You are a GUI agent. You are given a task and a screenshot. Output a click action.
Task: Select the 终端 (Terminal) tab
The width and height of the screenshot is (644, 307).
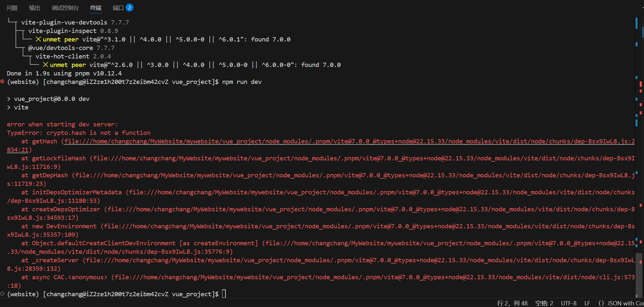click(95, 8)
